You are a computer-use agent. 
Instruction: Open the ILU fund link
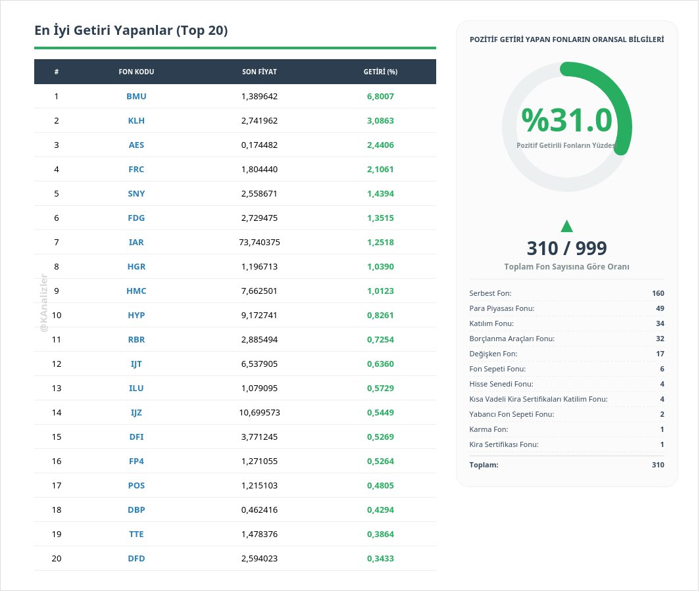click(x=136, y=388)
